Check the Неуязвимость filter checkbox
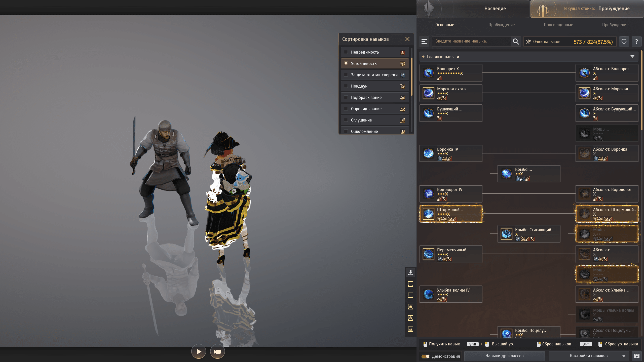Viewport: 644px width, 362px height. 346,52
